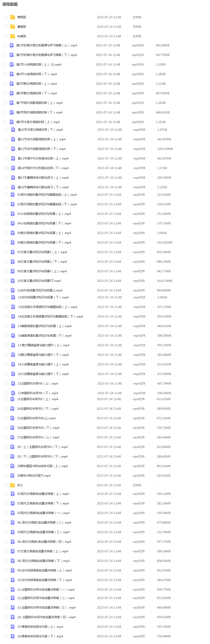Open file 25主题探究与写作III(上).mp4
Image resolution: width=210 pixels, height=644 pixels.
[x=36, y=418]
